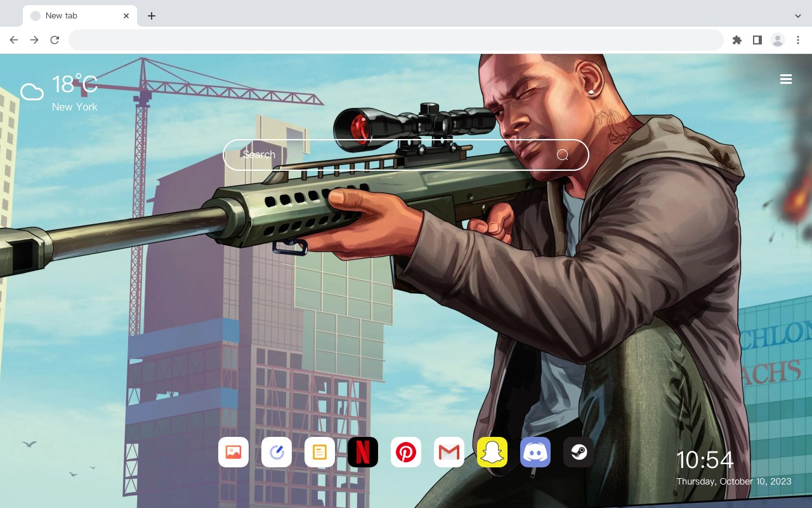The height and width of the screenshot is (508, 812).
Task: Open the Gmail shortcut
Action: click(x=449, y=452)
